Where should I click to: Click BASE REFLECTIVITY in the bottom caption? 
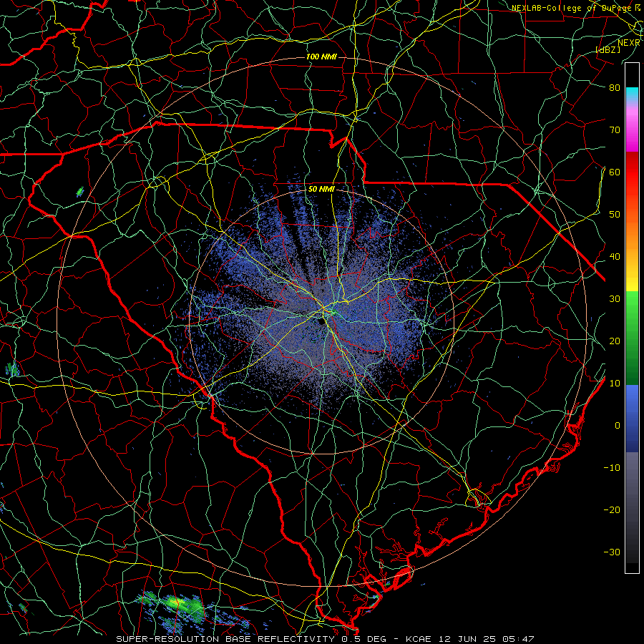pos(280,639)
